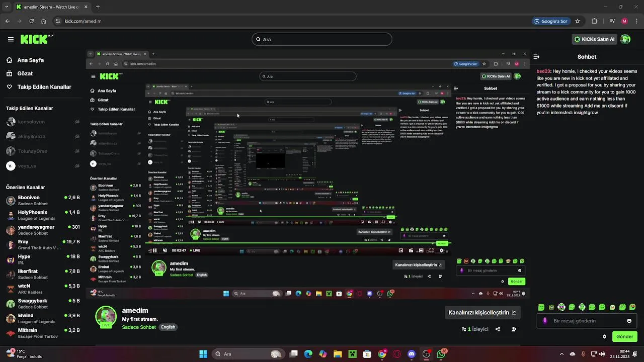Open recommended channel ilkerfirat

click(43, 274)
